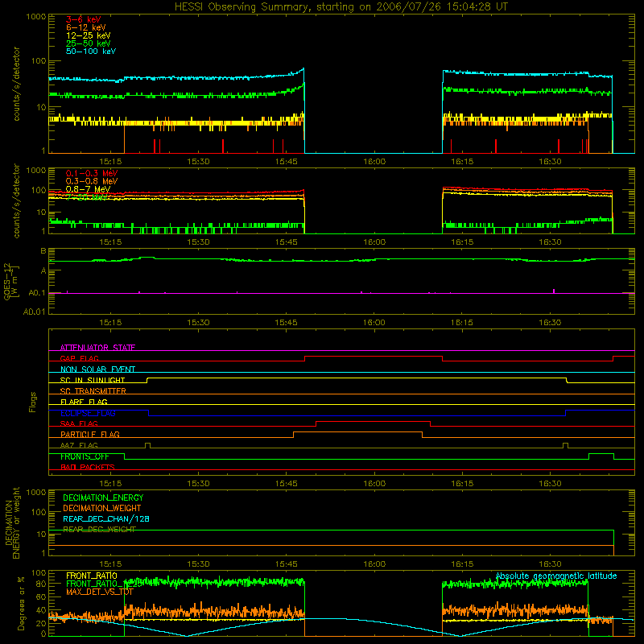Select the SAA_FLAG label
644x644 pixels.
tap(79, 423)
